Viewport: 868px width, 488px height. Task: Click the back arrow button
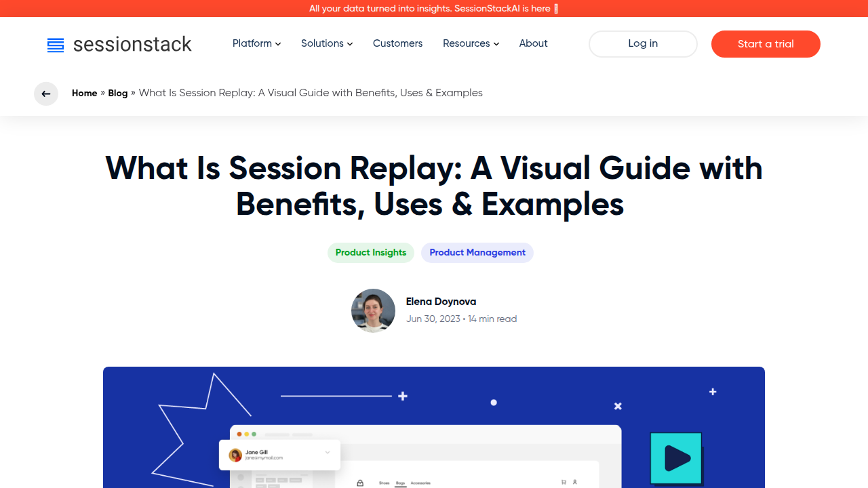pyautogui.click(x=46, y=94)
